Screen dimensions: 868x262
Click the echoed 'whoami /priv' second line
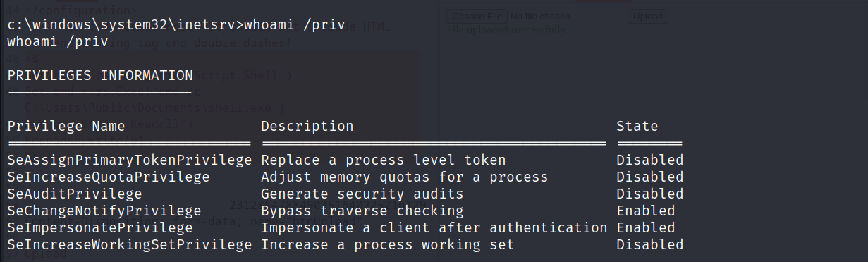[57, 42]
